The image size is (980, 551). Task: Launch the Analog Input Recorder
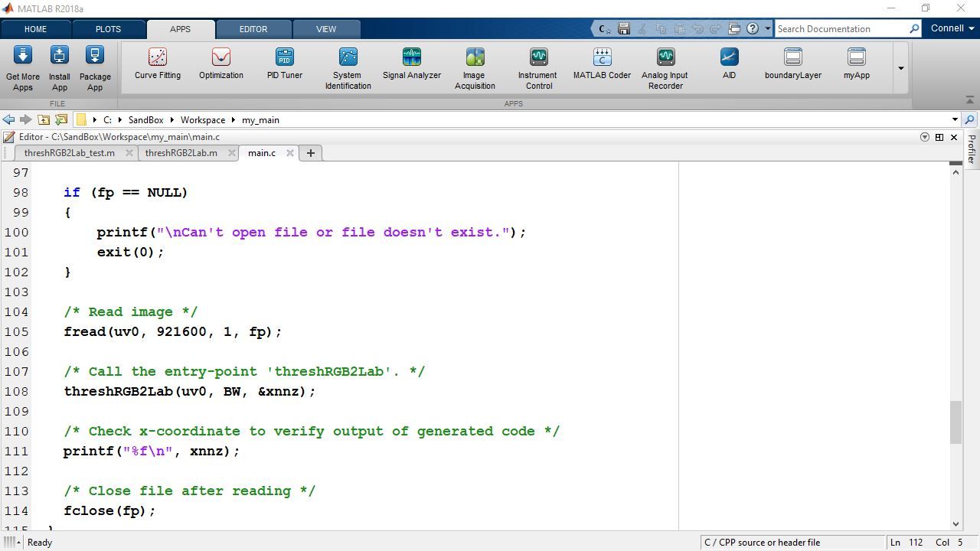tap(664, 65)
